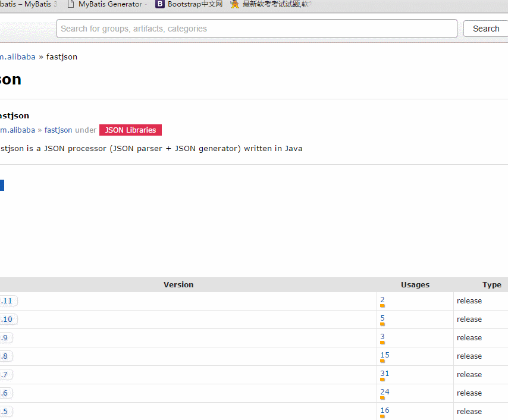This screenshot has height=420, width=508.
Task: Open version ending .8
Action: click(x=6, y=356)
